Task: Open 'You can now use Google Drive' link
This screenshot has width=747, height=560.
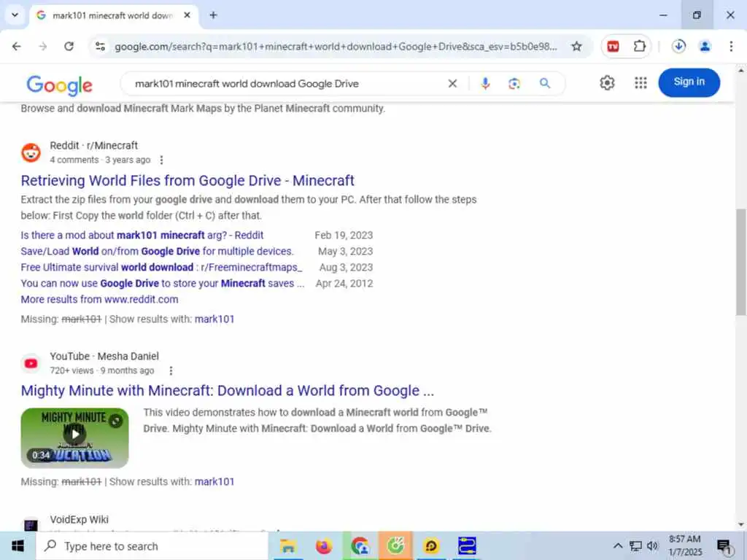Action: (163, 284)
